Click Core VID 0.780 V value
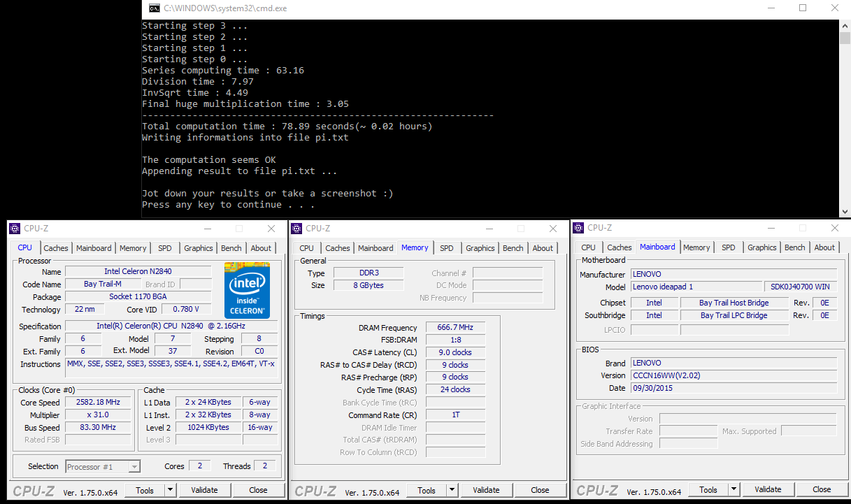 [187, 309]
